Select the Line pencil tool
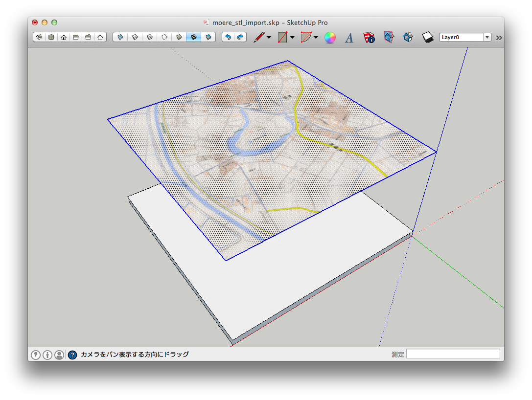532x400 pixels. point(259,37)
